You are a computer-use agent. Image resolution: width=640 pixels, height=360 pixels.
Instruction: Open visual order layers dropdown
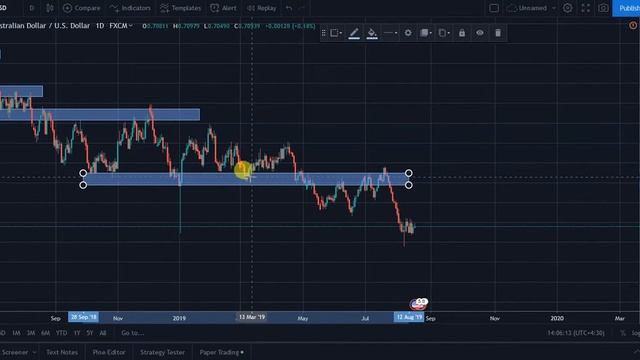425,33
